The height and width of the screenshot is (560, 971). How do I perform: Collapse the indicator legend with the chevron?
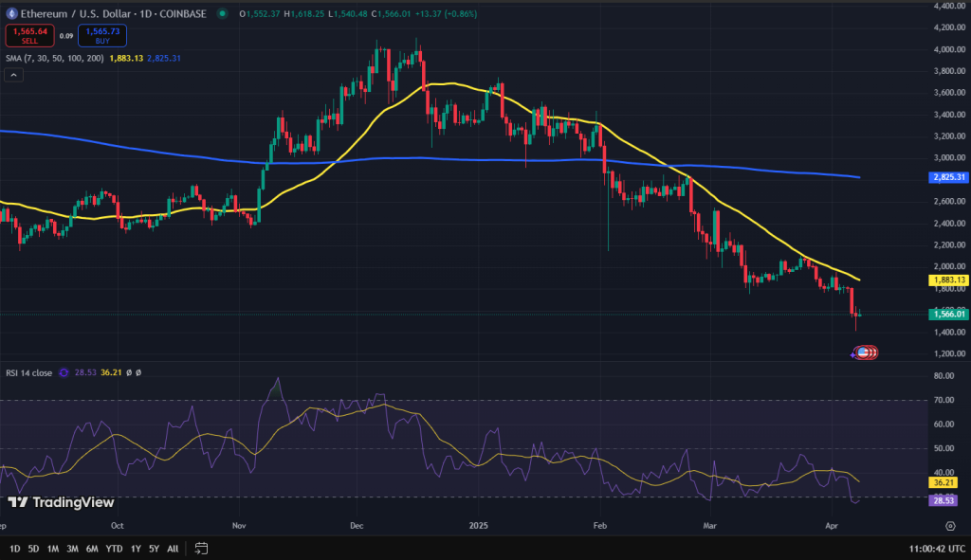[x=13, y=76]
